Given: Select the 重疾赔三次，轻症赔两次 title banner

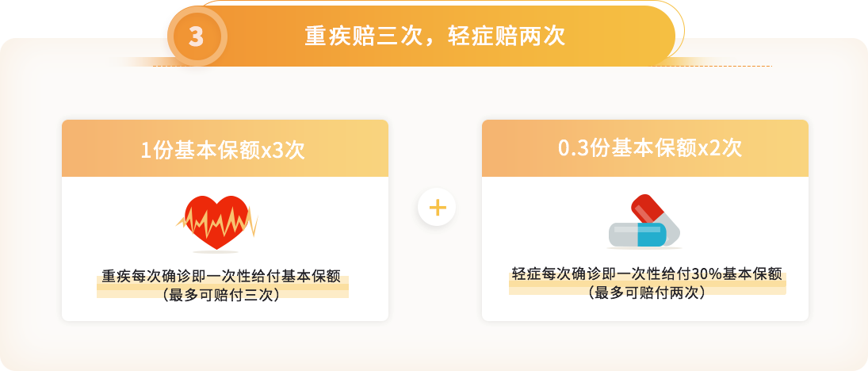Looking at the screenshot, I should [x=434, y=36].
